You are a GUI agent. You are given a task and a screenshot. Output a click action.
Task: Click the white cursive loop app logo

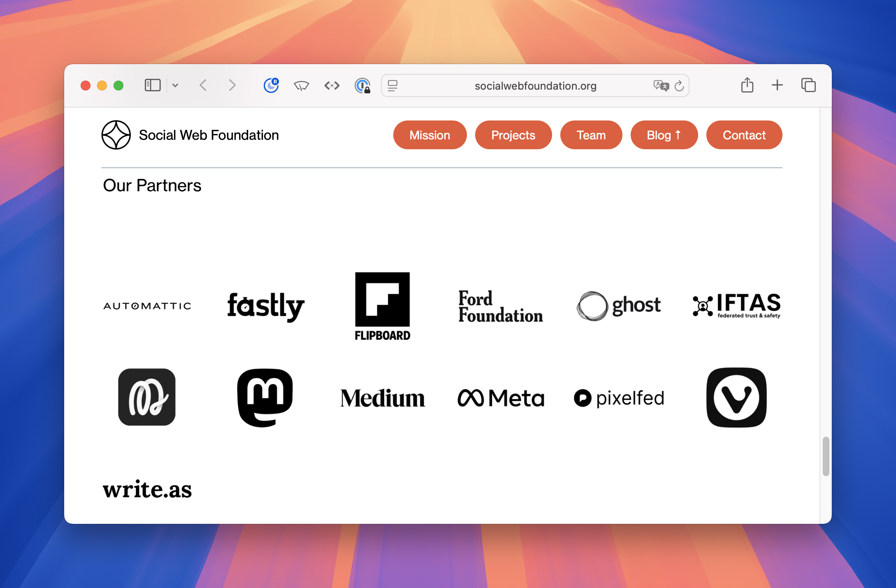[x=147, y=397]
